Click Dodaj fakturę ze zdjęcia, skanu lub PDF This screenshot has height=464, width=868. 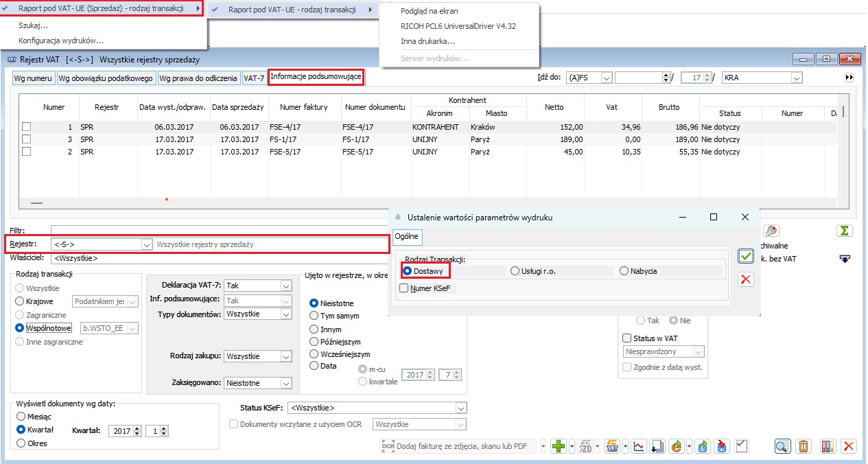point(458,446)
